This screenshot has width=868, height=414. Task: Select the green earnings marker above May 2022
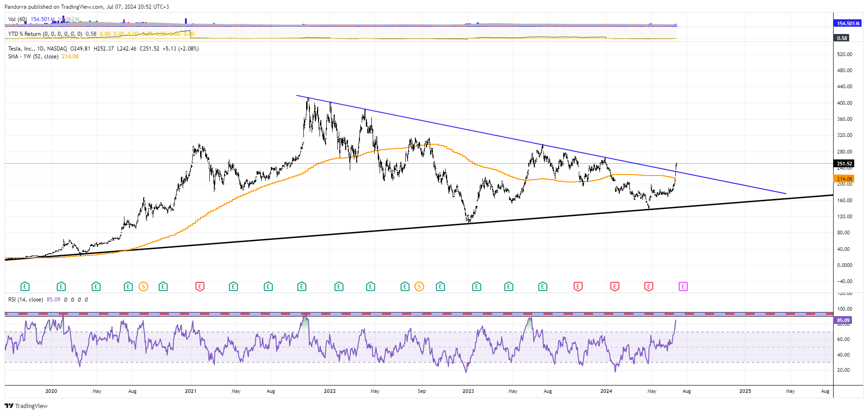pos(370,287)
